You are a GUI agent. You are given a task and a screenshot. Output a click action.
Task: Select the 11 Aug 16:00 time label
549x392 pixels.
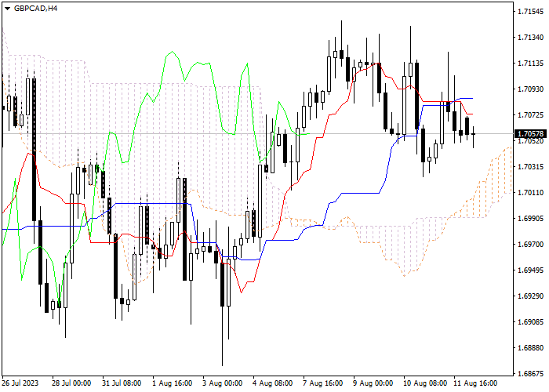coord(475,383)
